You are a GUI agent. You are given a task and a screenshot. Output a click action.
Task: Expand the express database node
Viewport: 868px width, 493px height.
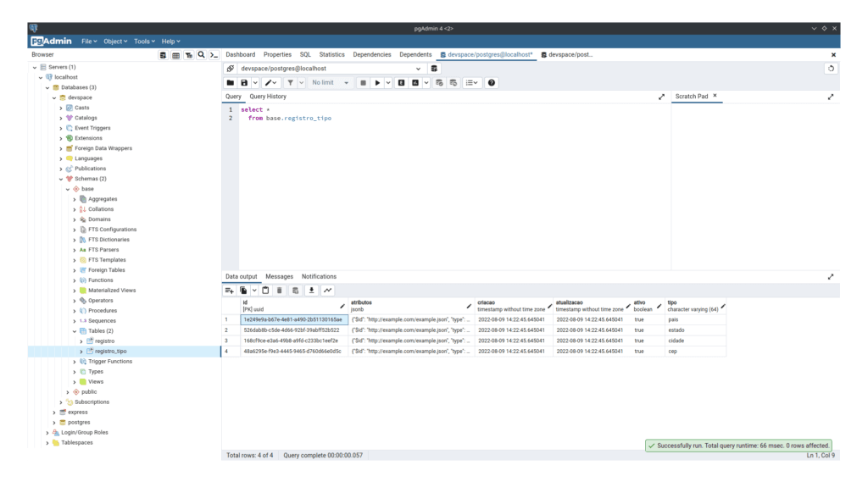pyautogui.click(x=54, y=413)
